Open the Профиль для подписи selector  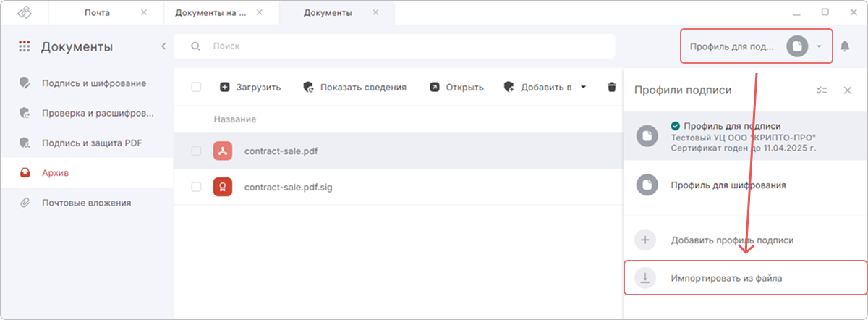click(756, 46)
